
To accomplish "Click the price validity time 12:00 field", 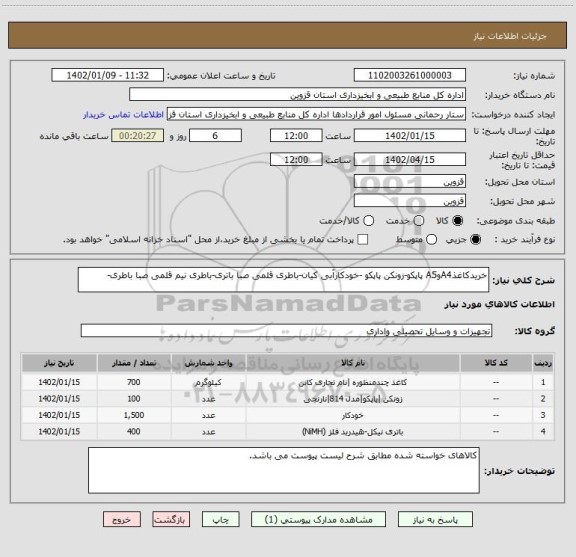I will (x=296, y=159).
